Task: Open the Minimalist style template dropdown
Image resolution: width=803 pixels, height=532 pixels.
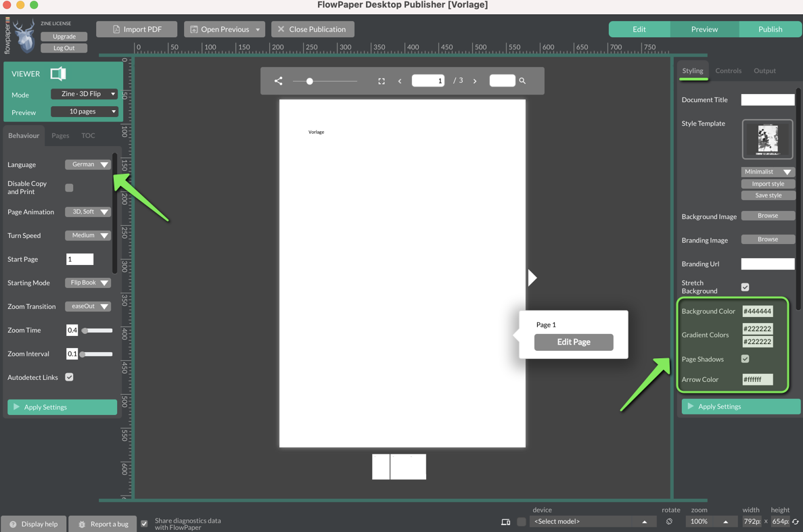Action: [x=768, y=172]
